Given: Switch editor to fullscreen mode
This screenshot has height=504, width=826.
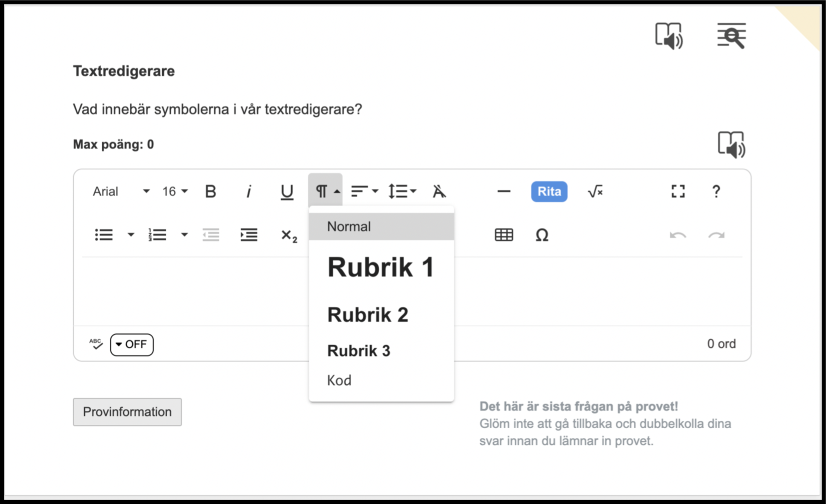Looking at the screenshot, I should [678, 191].
